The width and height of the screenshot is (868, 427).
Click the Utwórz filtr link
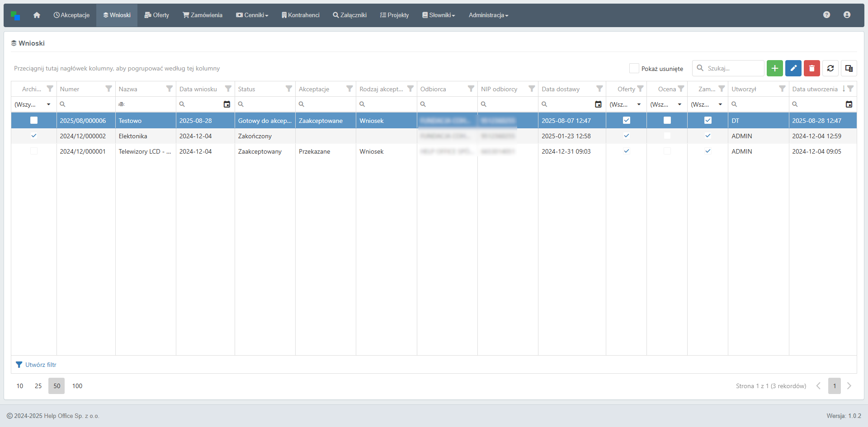coord(41,365)
